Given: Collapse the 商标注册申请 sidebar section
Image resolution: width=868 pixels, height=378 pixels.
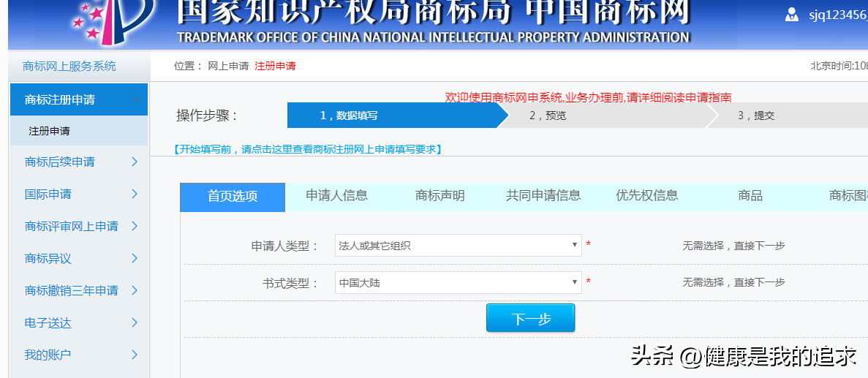Looking at the screenshot, I should [x=136, y=99].
